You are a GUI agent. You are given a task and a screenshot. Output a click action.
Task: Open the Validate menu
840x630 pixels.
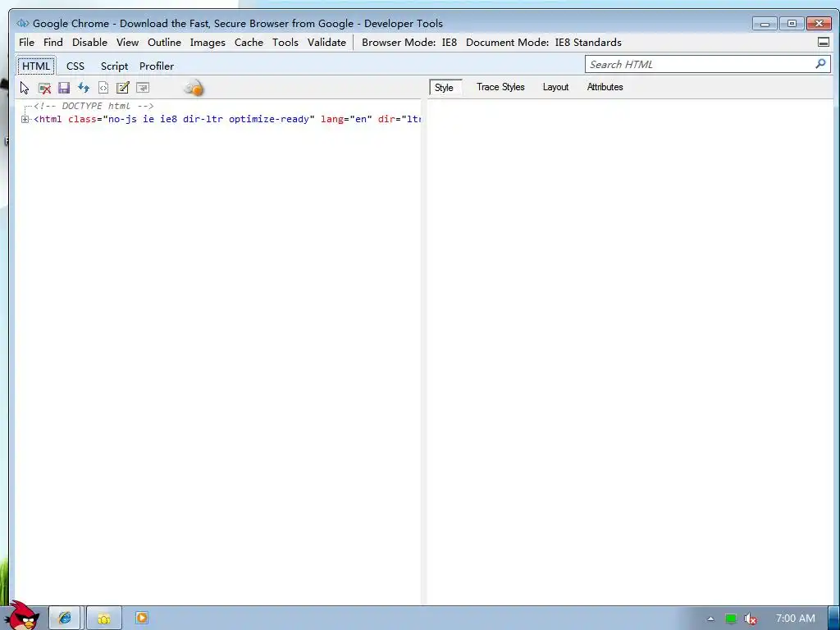coord(326,43)
